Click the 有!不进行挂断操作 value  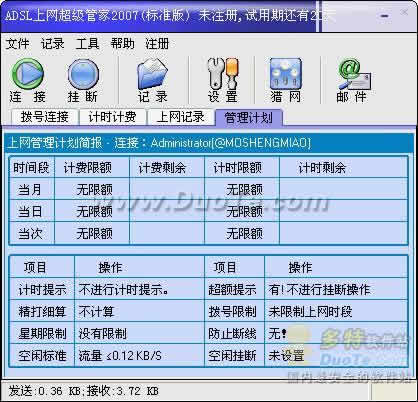320,290
